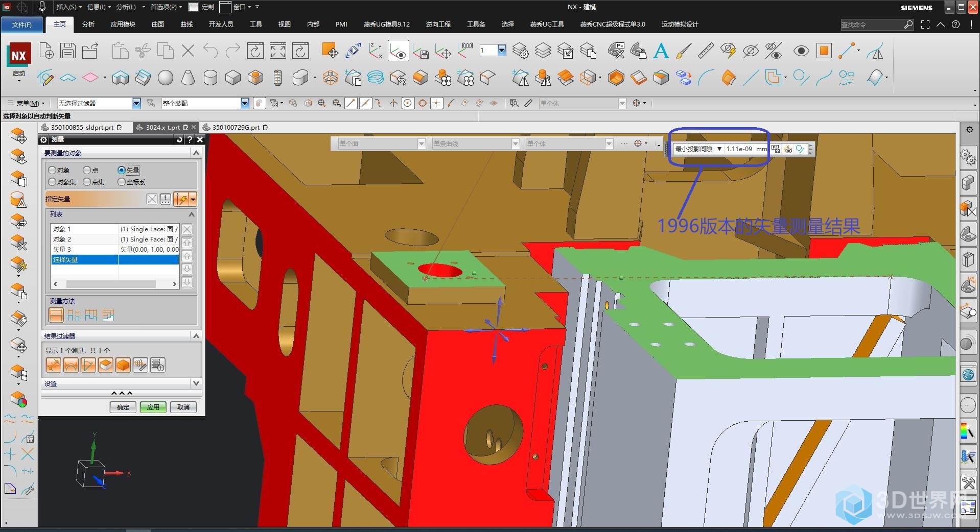
Task: Switch to the 350100855_sldprt.prt file tab
Action: 82,128
